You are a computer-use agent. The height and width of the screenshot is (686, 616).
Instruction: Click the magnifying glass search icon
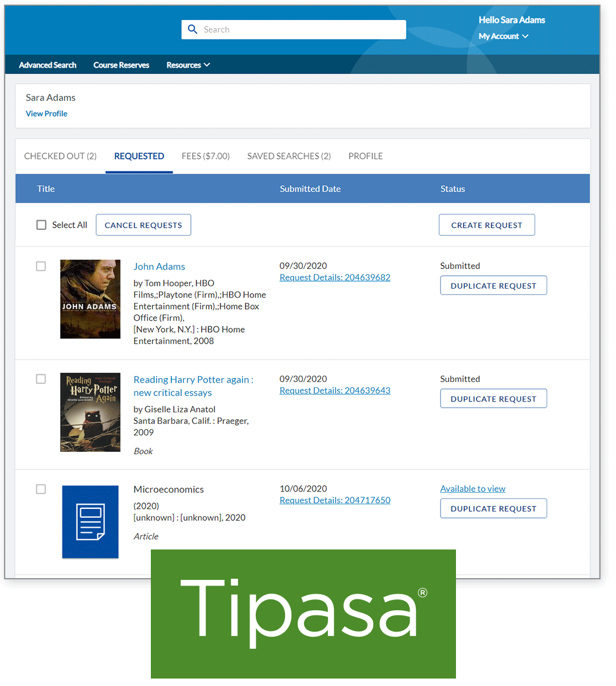click(193, 29)
